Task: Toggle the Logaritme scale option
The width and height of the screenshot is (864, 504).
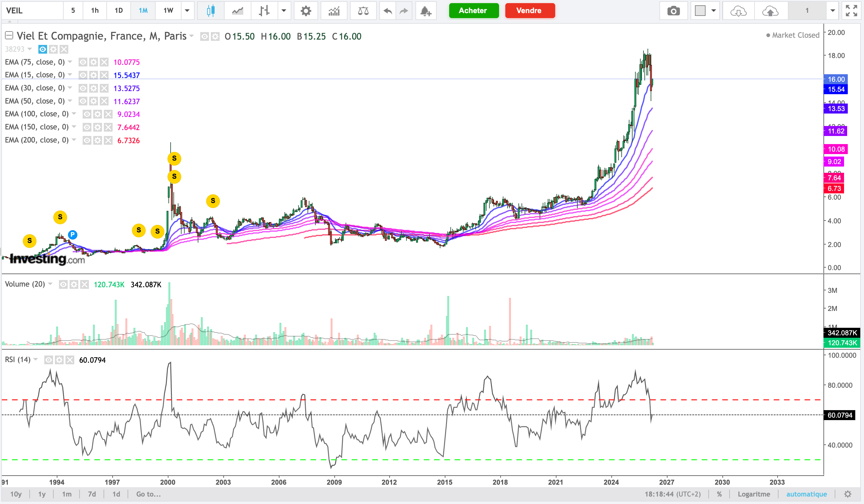Action: pyautogui.click(x=754, y=494)
